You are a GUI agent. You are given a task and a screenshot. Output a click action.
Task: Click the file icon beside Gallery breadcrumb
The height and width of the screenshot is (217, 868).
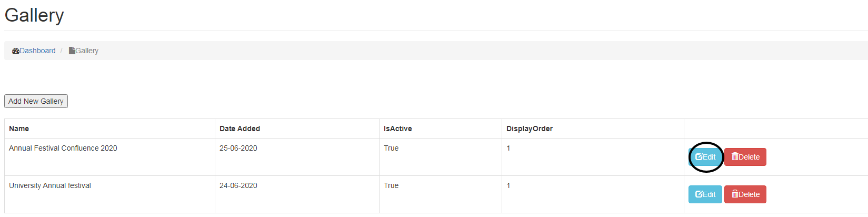(x=72, y=51)
